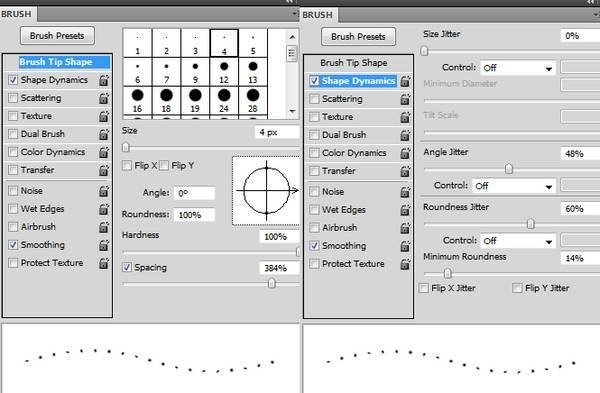Click lock icon beside Shape Dynamics in right panel
Viewport: 600px width, 393px height.
[405, 81]
